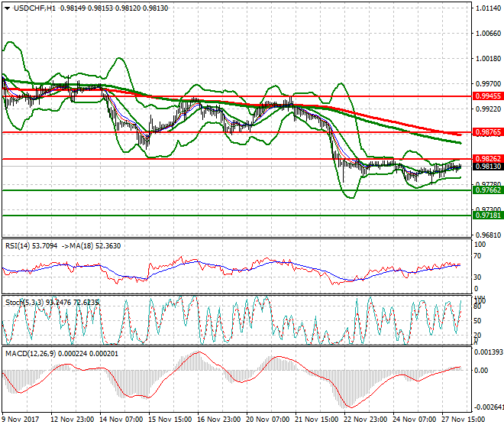Click the 16 Nov 23:00 time axis label
This screenshot has width=504, height=428.
click(219, 420)
